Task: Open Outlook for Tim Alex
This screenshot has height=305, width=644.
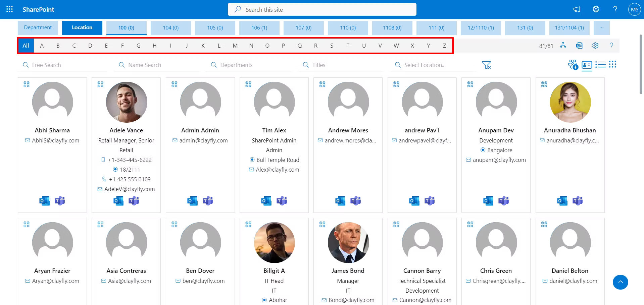Action: [x=266, y=201]
